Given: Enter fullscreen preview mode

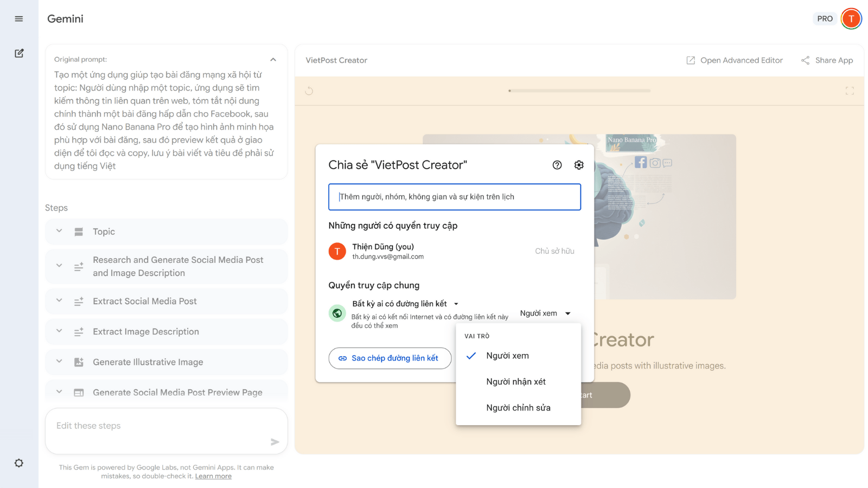Looking at the screenshot, I should coord(850,91).
